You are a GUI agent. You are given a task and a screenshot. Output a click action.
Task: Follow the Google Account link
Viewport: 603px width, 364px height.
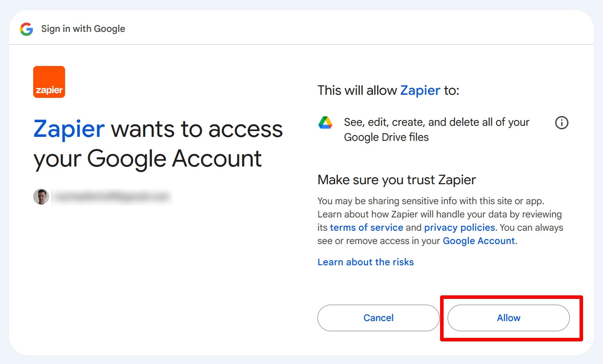click(479, 241)
